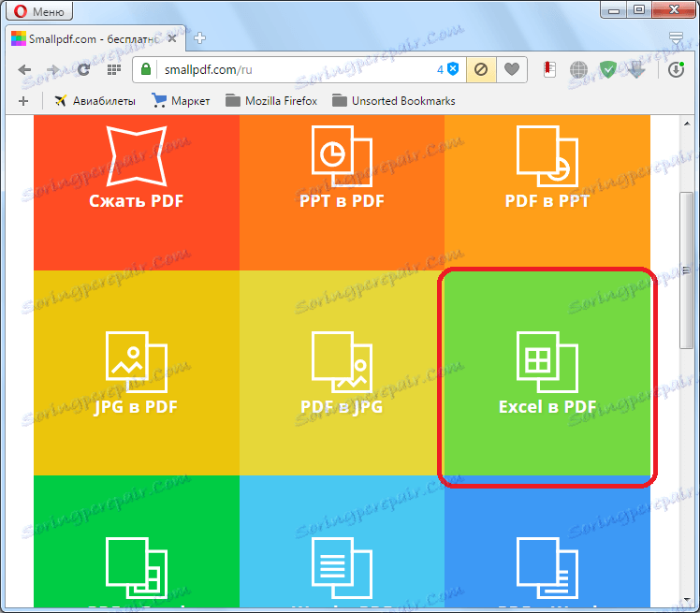Viewport: 700px width, 613px height.
Task: Click the vertical scrollbar thumb
Action: [687, 270]
